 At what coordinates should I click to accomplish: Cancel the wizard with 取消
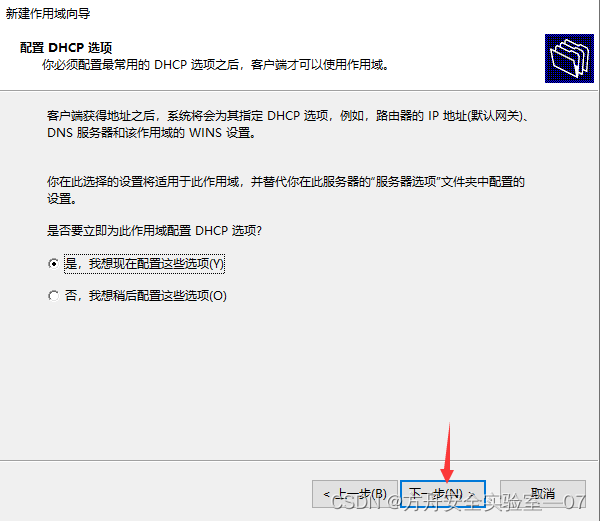tap(543, 494)
